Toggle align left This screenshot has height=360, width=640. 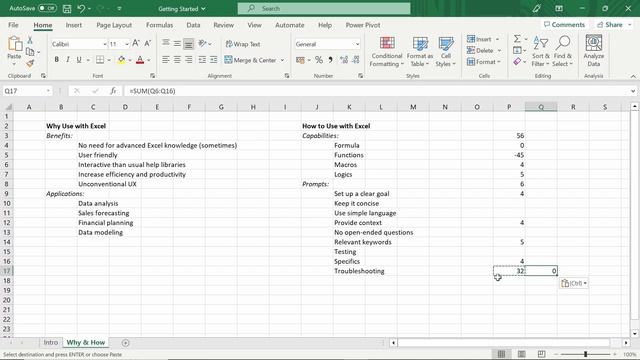click(x=165, y=60)
